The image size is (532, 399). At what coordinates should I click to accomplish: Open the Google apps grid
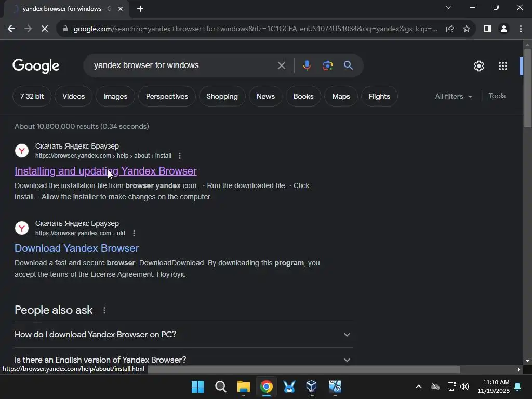503,66
